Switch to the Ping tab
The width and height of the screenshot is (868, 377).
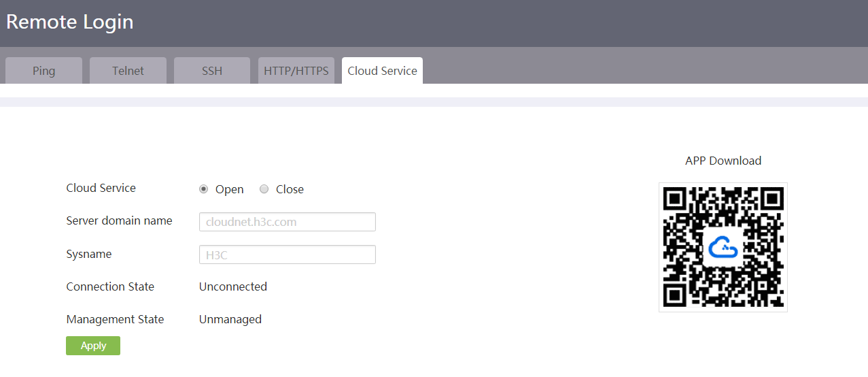[x=44, y=71]
